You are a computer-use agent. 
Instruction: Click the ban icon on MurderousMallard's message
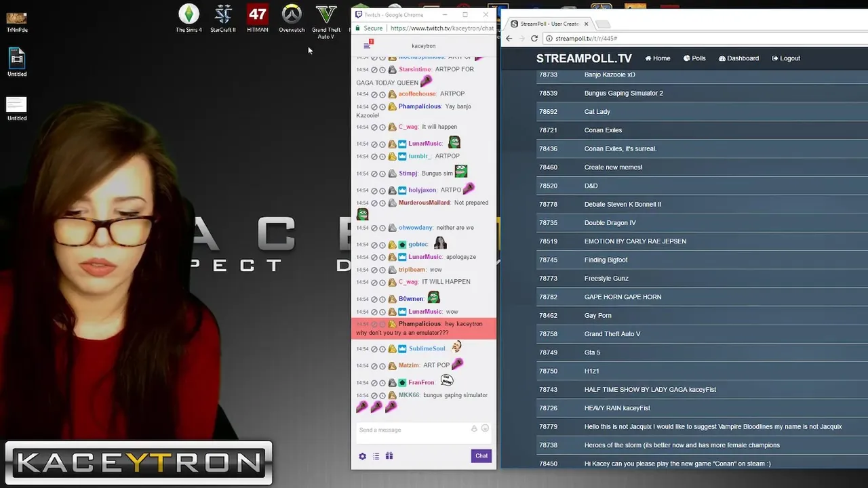point(374,203)
